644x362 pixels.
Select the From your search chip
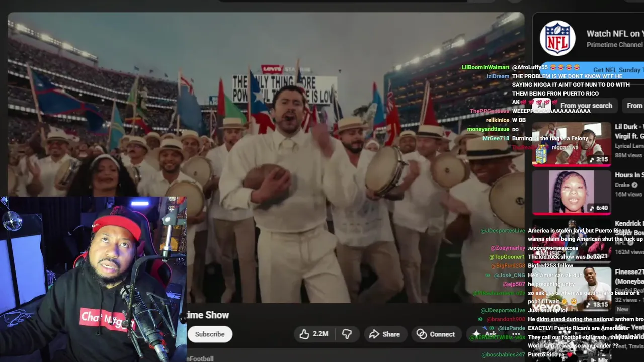[586, 106]
